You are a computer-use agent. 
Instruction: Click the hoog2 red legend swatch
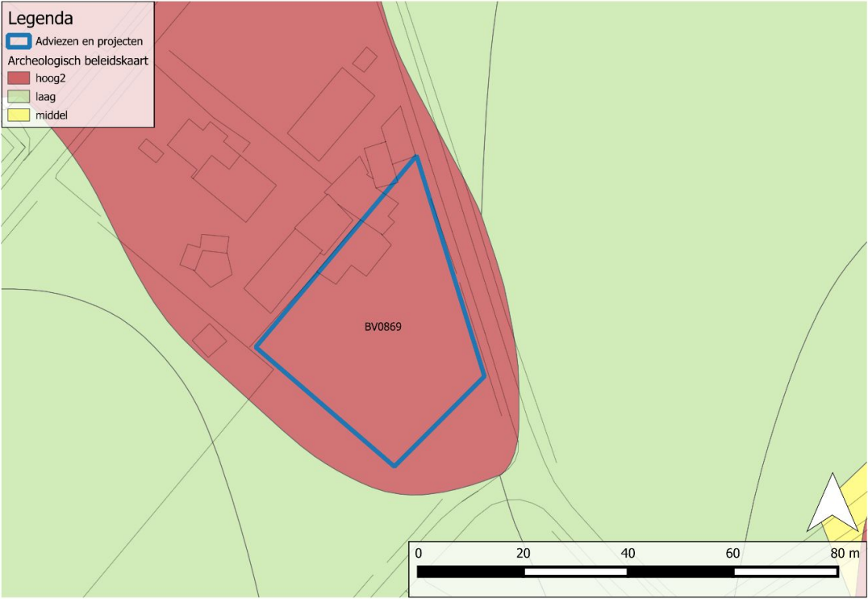coord(19,77)
